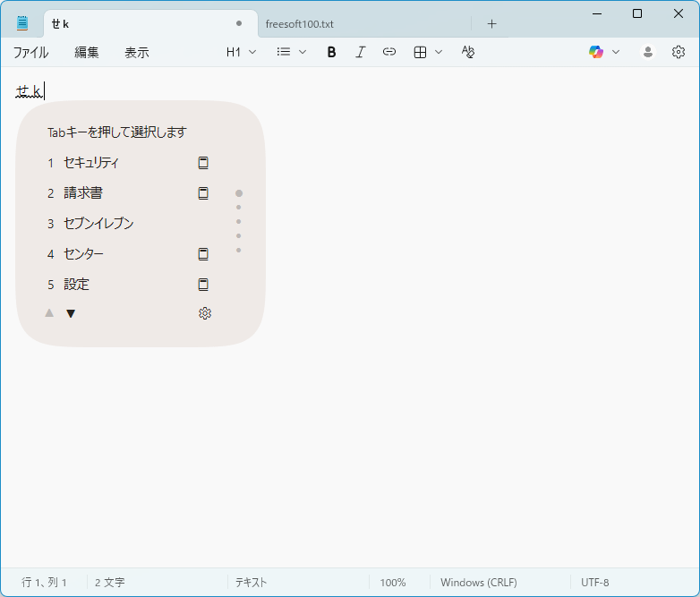Click the 100% zoom level in status bar
Screen dimensions: 700x597
pos(392,582)
